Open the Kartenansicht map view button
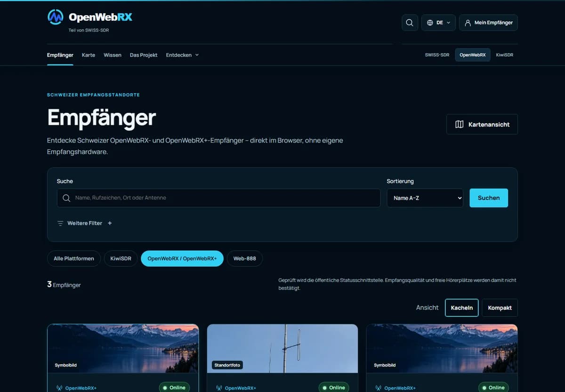The width and height of the screenshot is (565, 392). click(482, 124)
